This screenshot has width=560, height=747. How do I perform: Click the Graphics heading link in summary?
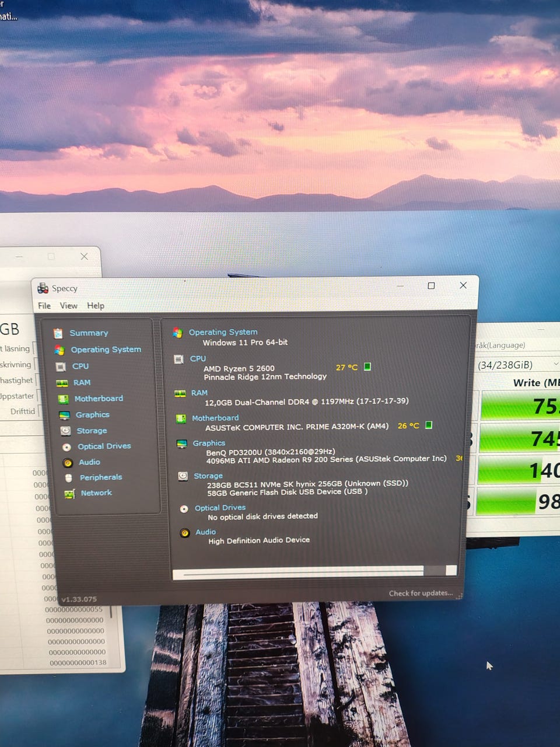209,444
